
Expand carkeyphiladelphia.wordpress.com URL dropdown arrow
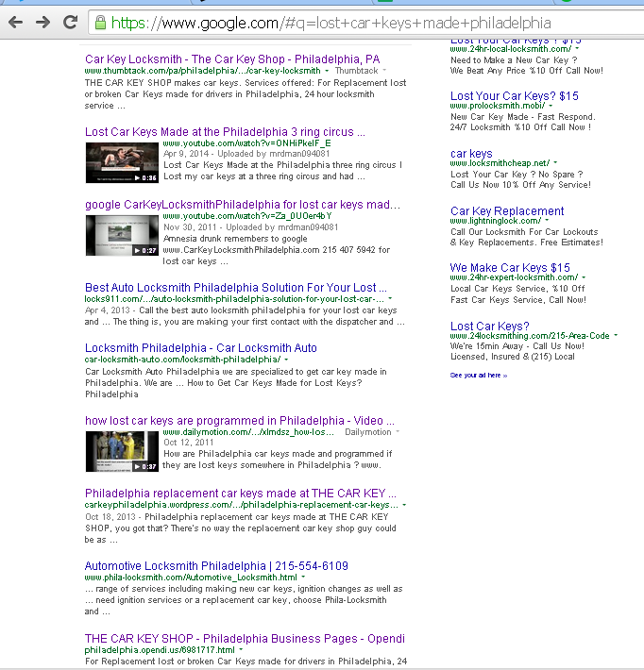click(x=404, y=505)
